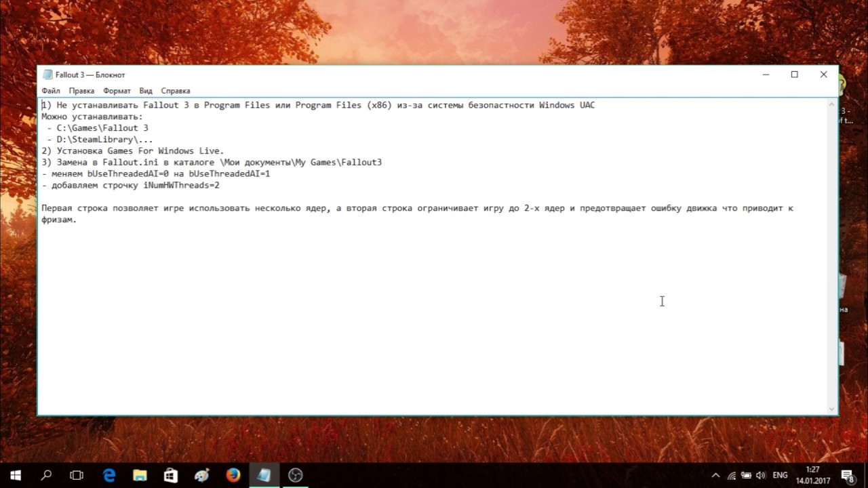Switch the ENG input language indicator
The image size is (868, 488).
(780, 475)
